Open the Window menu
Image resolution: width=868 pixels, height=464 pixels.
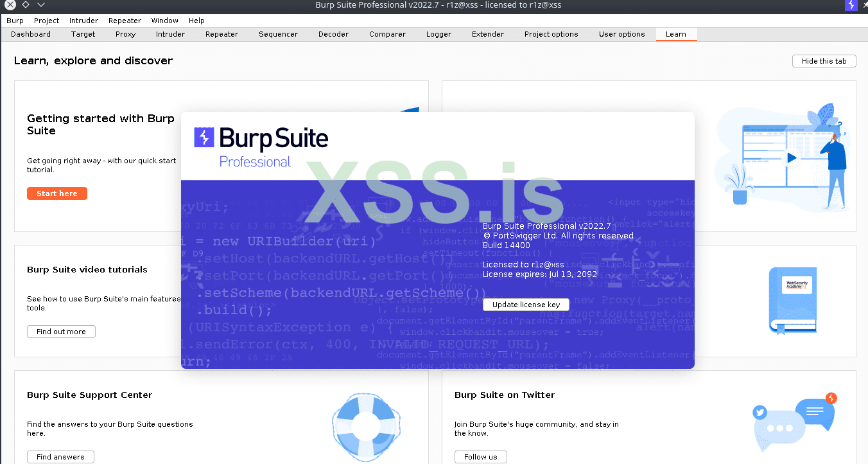pyautogui.click(x=165, y=21)
